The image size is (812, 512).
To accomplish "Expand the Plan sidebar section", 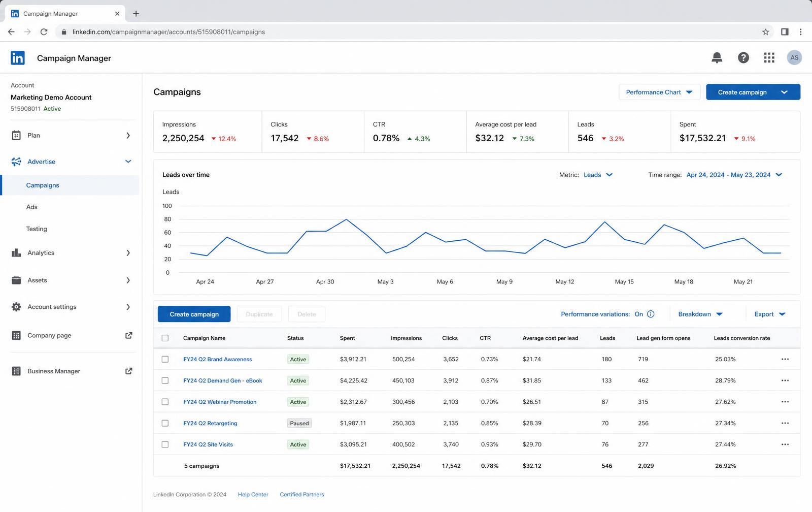I will coord(128,135).
